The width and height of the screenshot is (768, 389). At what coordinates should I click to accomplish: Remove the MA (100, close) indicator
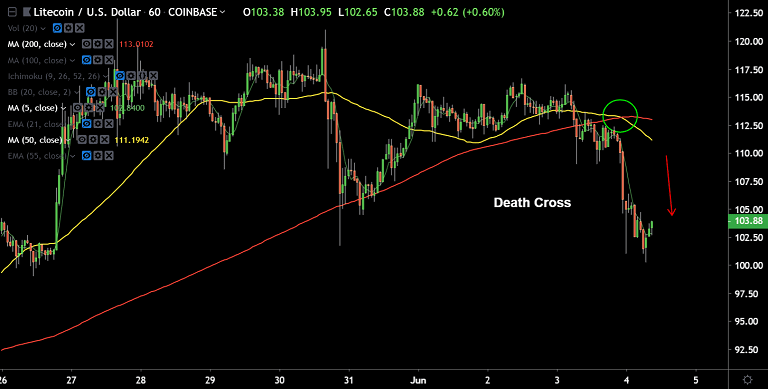point(109,60)
